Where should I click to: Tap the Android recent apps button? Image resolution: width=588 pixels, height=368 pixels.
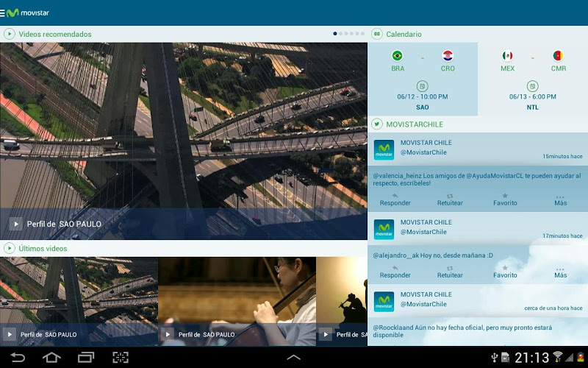[86, 357]
